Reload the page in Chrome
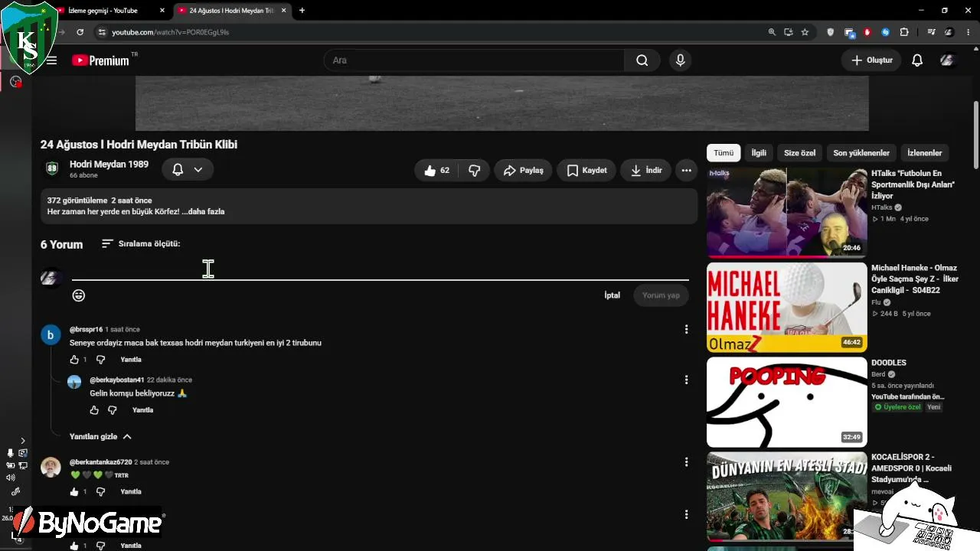The height and width of the screenshot is (551, 980). (80, 32)
